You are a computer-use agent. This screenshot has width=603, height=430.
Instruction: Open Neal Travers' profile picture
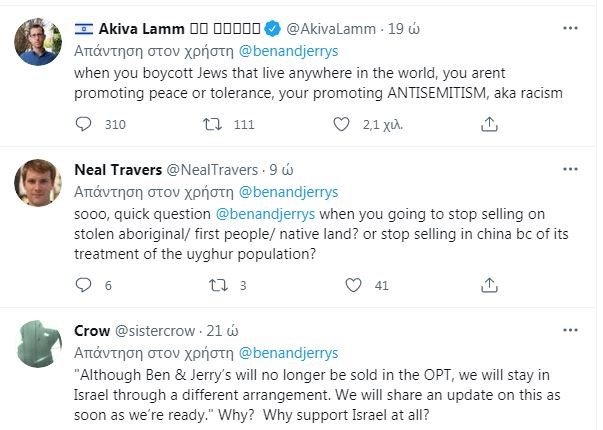[x=38, y=183]
